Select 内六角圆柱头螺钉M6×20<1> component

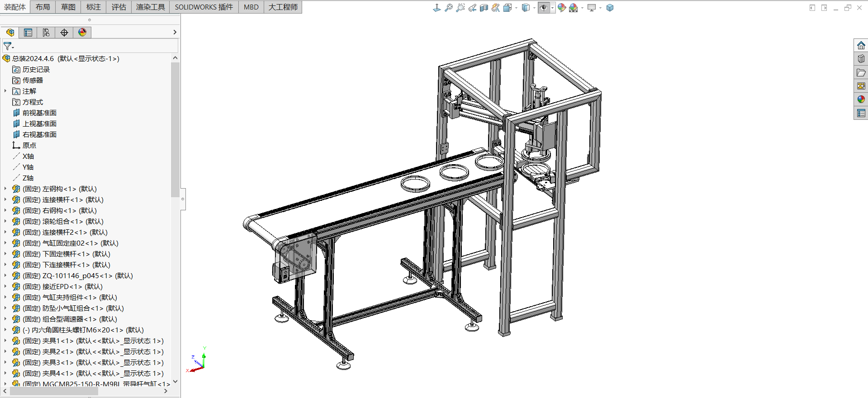point(83,330)
